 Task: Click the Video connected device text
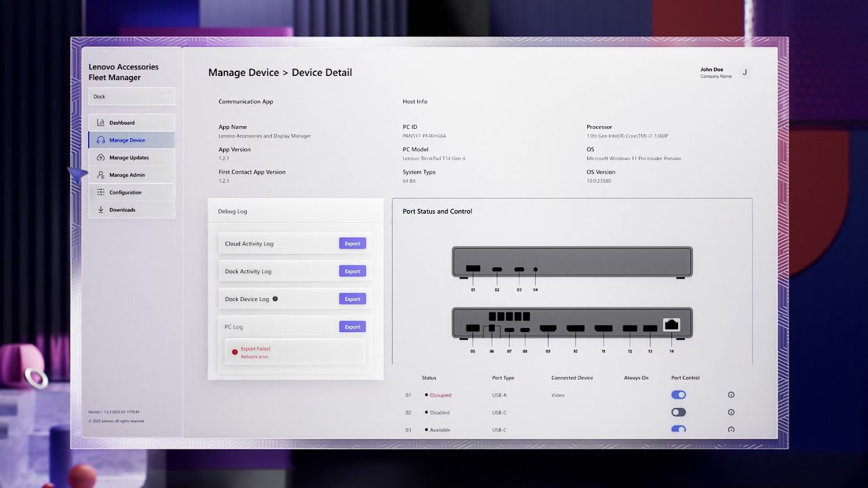coord(557,395)
